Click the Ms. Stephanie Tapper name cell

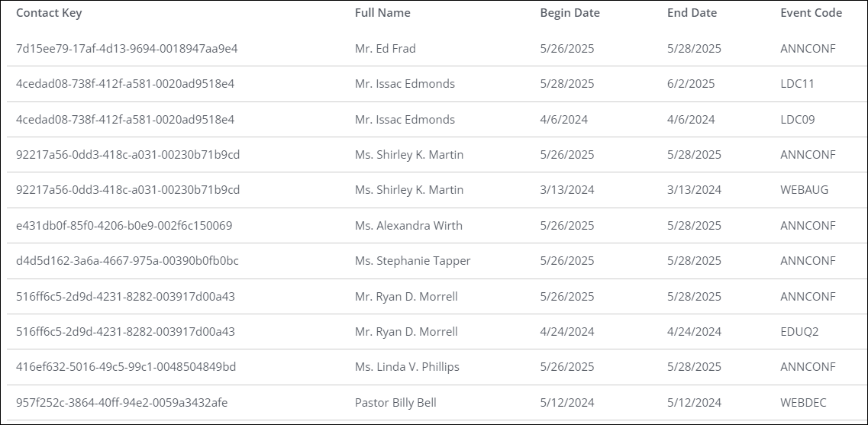point(412,261)
